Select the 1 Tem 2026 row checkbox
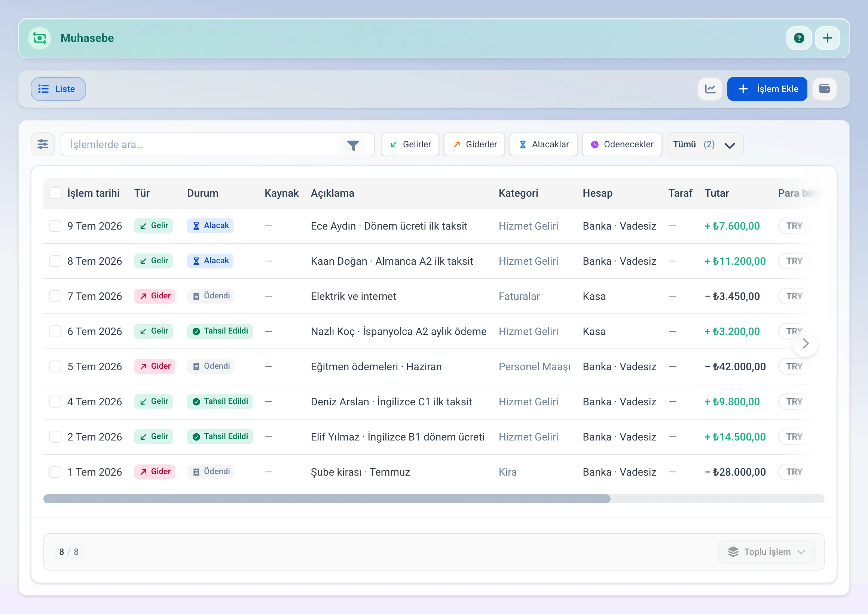 [56, 472]
